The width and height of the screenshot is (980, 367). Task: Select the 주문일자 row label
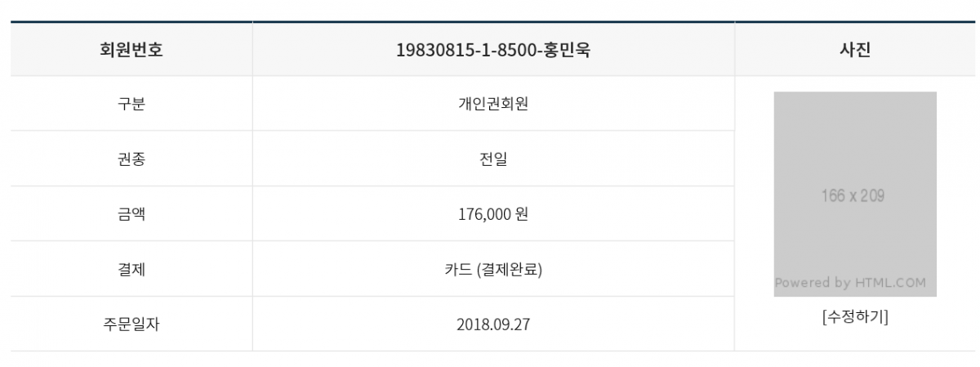[x=131, y=324]
